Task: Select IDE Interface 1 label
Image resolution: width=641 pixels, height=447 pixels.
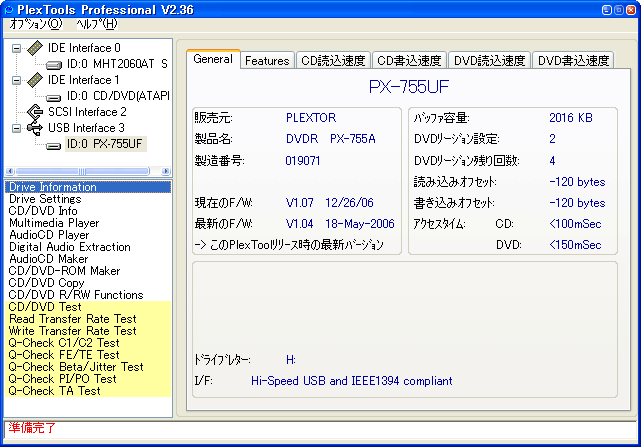Action: (x=84, y=80)
